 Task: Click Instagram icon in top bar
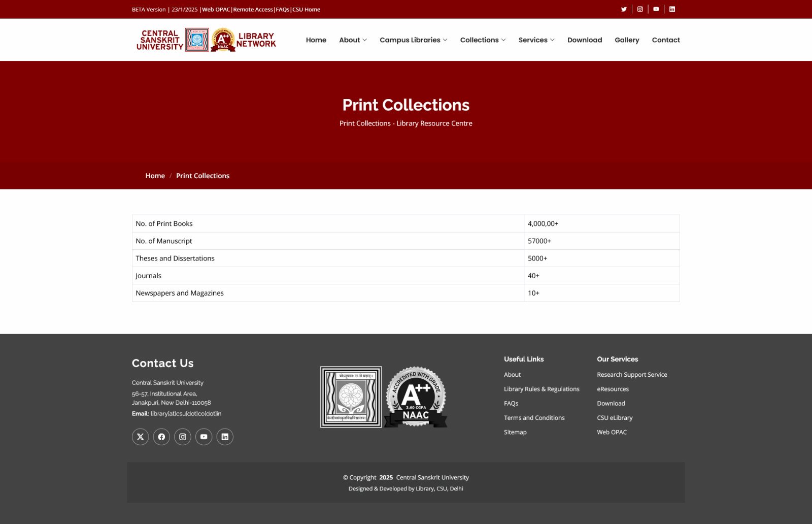click(x=640, y=9)
